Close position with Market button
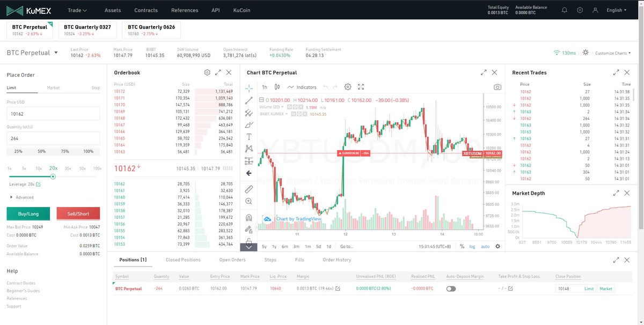Screen dimensions: 644x325 606,289
